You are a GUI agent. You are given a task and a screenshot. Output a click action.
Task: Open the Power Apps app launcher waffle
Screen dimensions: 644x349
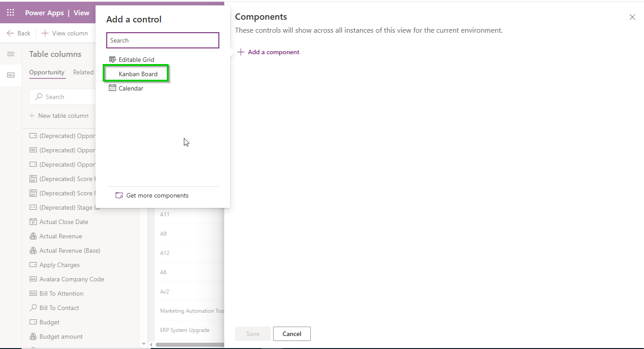pyautogui.click(x=10, y=13)
